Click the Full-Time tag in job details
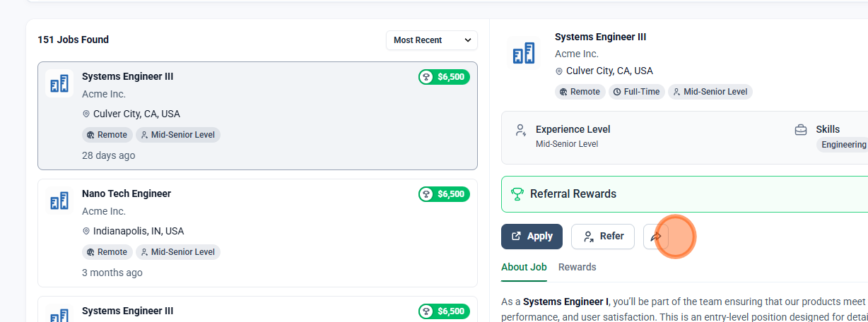868x322 pixels. [x=636, y=92]
